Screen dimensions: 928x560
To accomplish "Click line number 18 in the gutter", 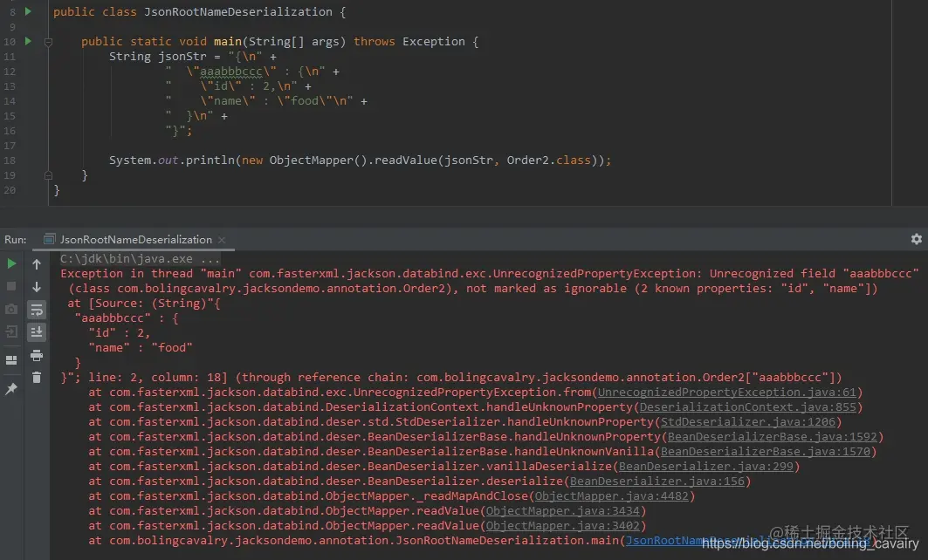I will point(10,160).
